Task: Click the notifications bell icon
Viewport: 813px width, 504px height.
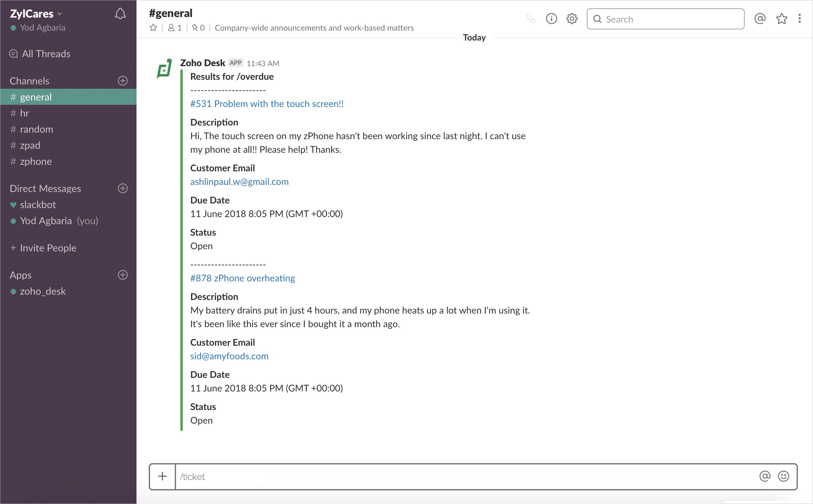Action: 120,14
